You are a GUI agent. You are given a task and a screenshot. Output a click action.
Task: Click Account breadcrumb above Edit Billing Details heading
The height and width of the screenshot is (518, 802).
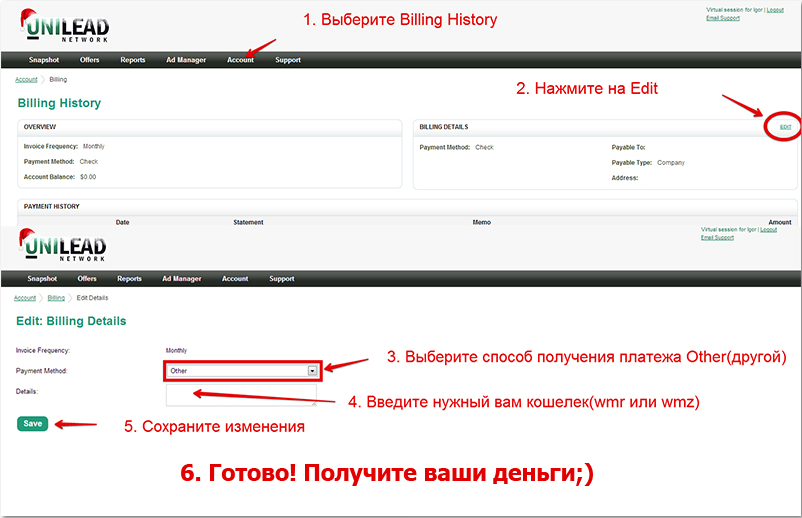click(25, 298)
